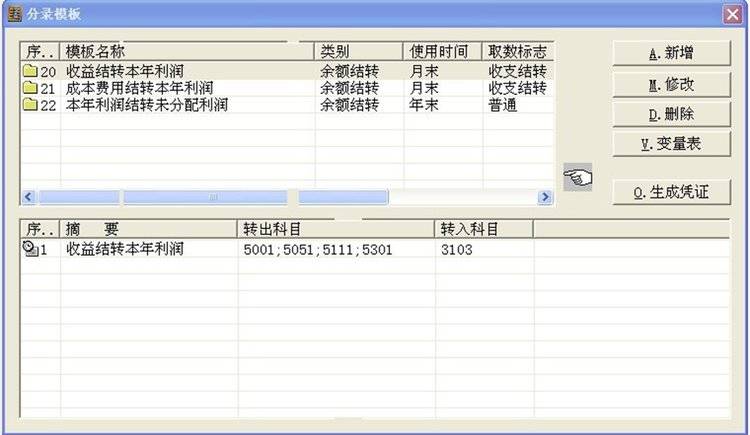Click the 类别 column header
Screen dimensions: 750x435
pyautogui.click(x=358, y=51)
